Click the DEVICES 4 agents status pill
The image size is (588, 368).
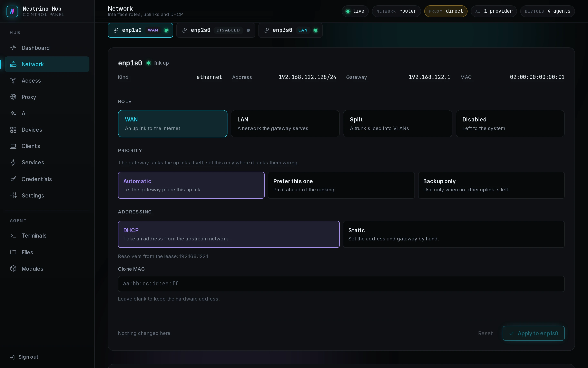547,11
